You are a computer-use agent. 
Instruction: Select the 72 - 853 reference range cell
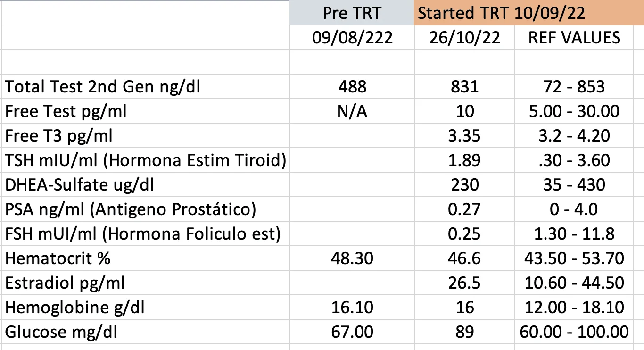[574, 87]
